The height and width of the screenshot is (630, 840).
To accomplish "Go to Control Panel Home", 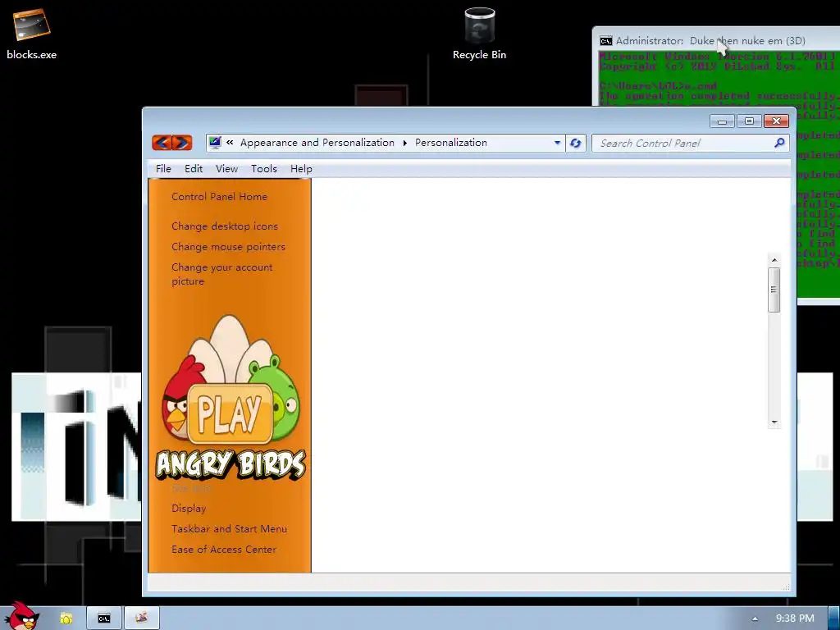I will [x=219, y=197].
